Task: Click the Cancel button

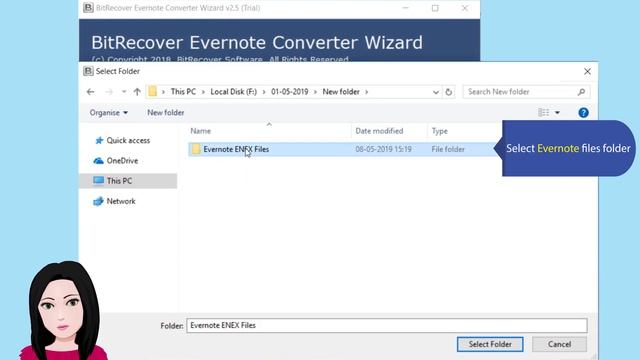Action: click(559, 344)
